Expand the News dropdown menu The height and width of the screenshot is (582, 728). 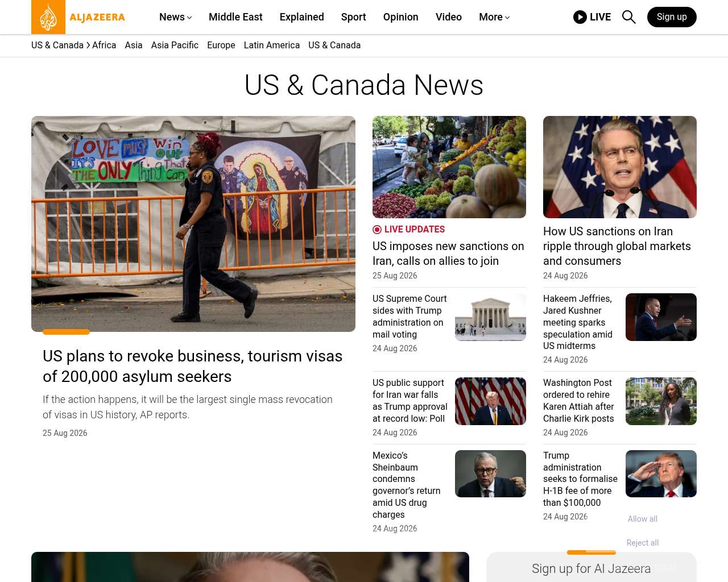click(176, 17)
